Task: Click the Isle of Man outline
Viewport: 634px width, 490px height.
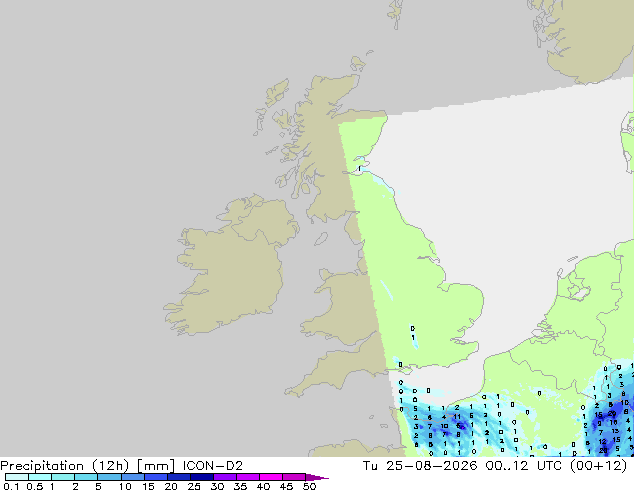Action: tap(321, 239)
